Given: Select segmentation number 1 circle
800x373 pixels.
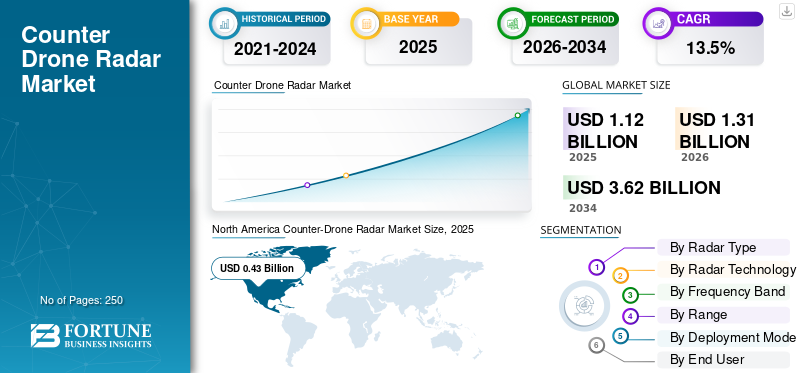Looking at the screenshot, I should tap(596, 267).
